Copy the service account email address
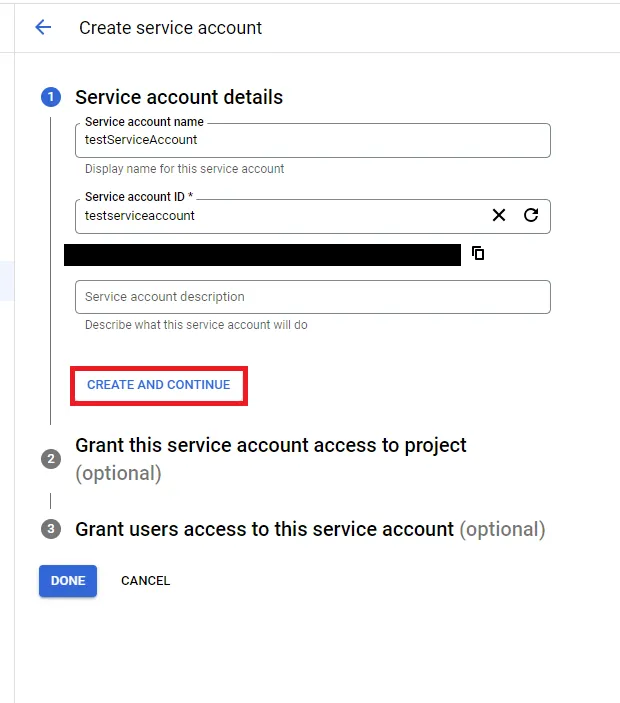The height and width of the screenshot is (703, 620). click(478, 253)
